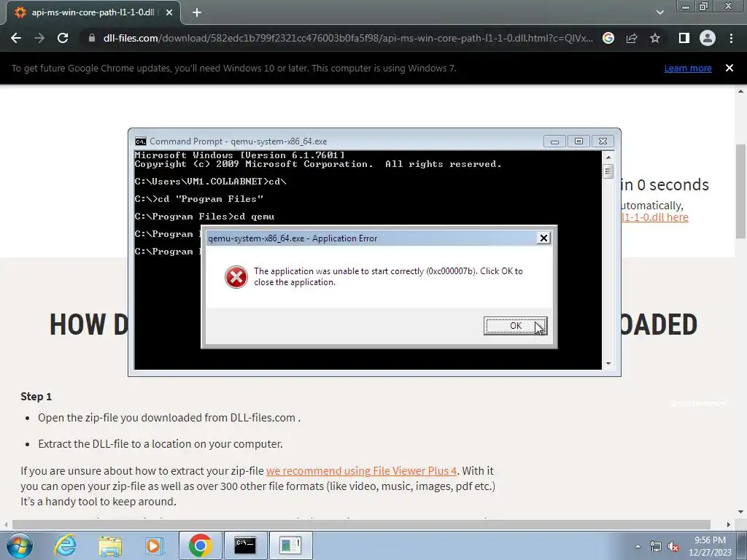Click the cd "Program Files" console line

click(199, 198)
